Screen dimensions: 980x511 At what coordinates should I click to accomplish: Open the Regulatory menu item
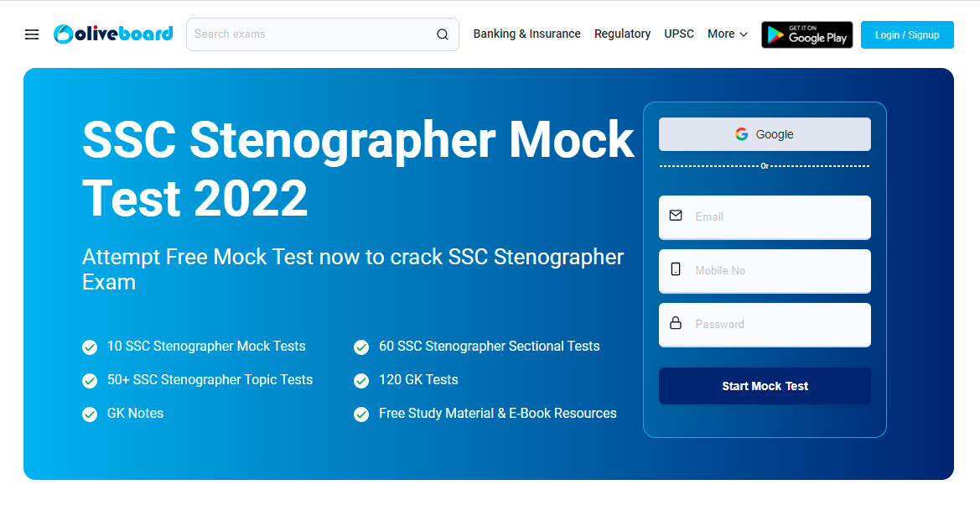[623, 34]
